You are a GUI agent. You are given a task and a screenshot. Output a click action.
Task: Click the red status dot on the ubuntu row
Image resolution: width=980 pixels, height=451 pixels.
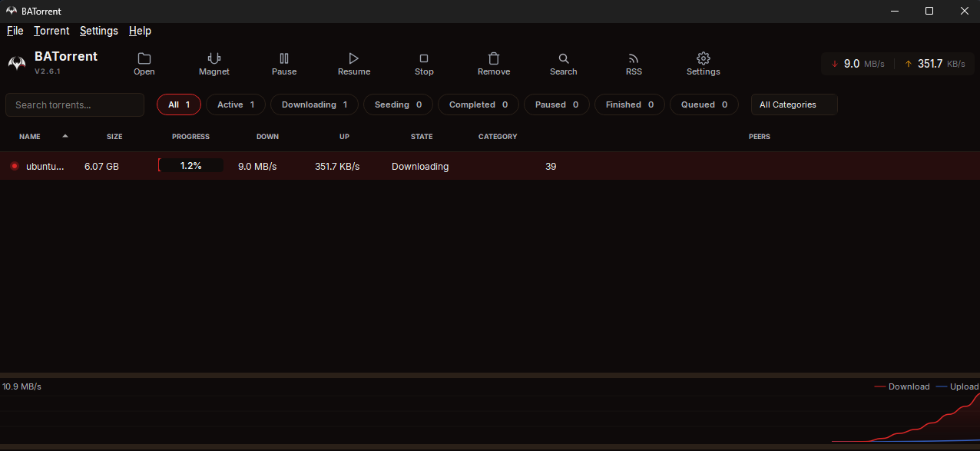click(15, 166)
